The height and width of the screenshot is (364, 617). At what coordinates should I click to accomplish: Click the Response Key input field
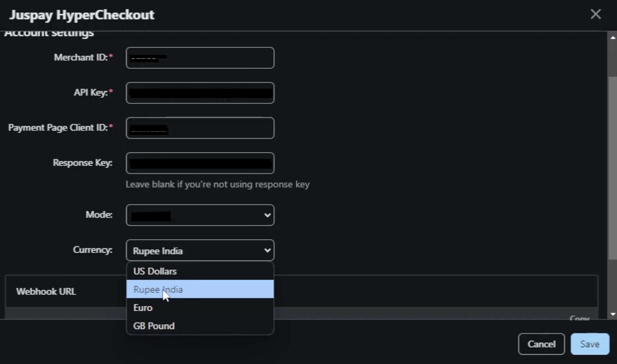[200, 163]
